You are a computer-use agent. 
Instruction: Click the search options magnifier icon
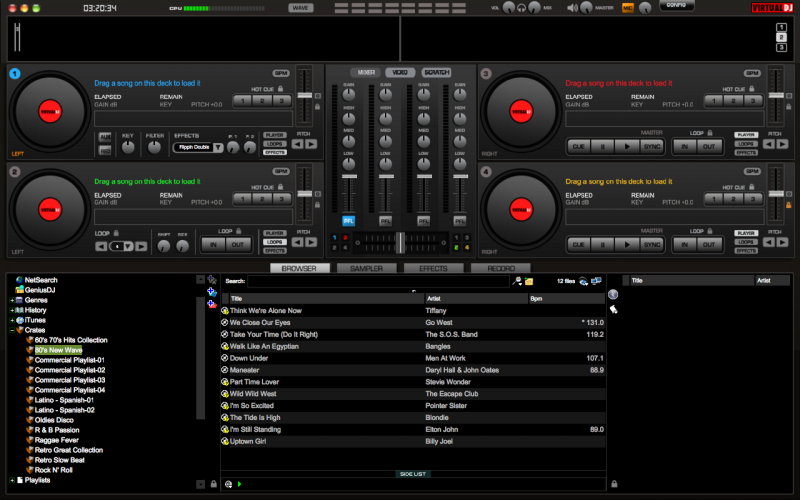[517, 281]
